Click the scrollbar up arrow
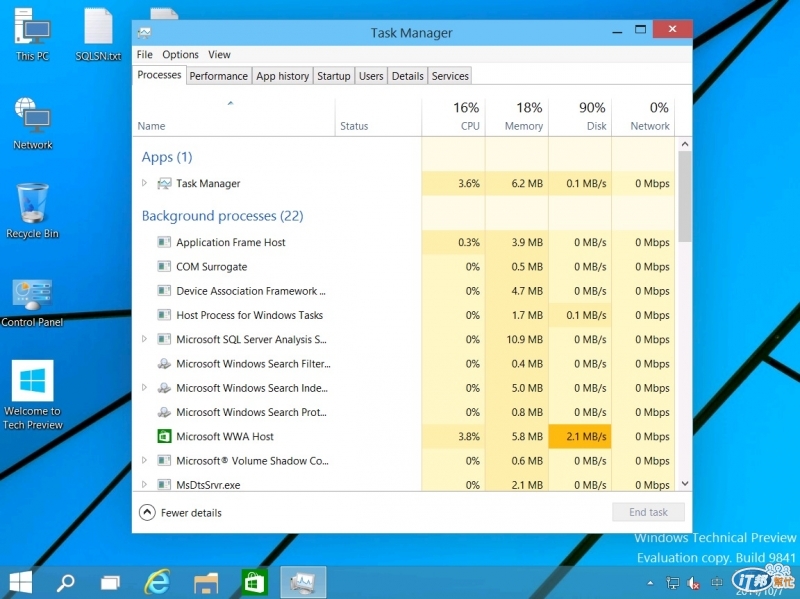 tap(685, 144)
